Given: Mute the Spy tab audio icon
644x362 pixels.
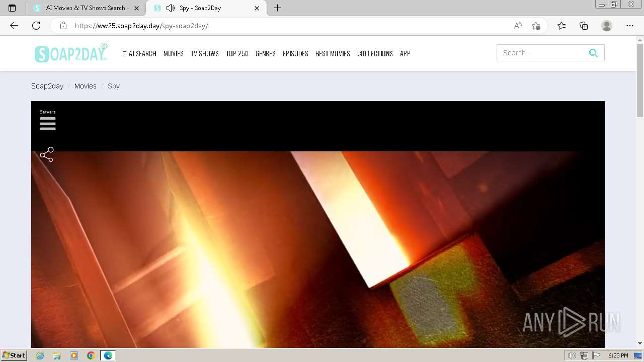Looking at the screenshot, I should 171,8.
